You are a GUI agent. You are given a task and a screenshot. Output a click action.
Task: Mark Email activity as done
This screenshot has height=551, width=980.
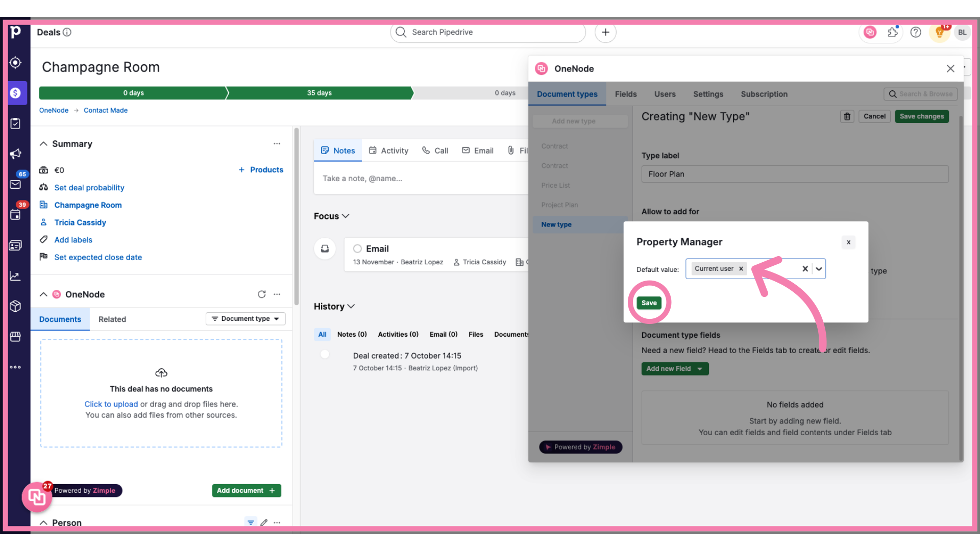(x=357, y=248)
